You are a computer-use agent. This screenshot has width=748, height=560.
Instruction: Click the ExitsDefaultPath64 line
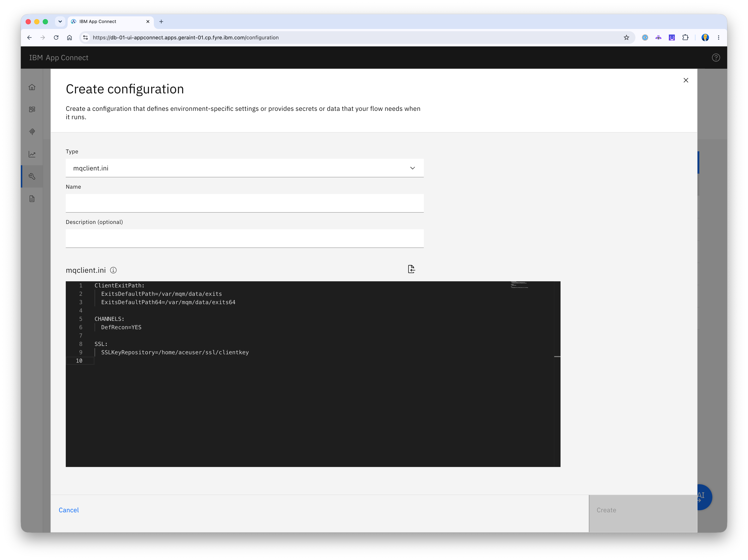tap(168, 302)
